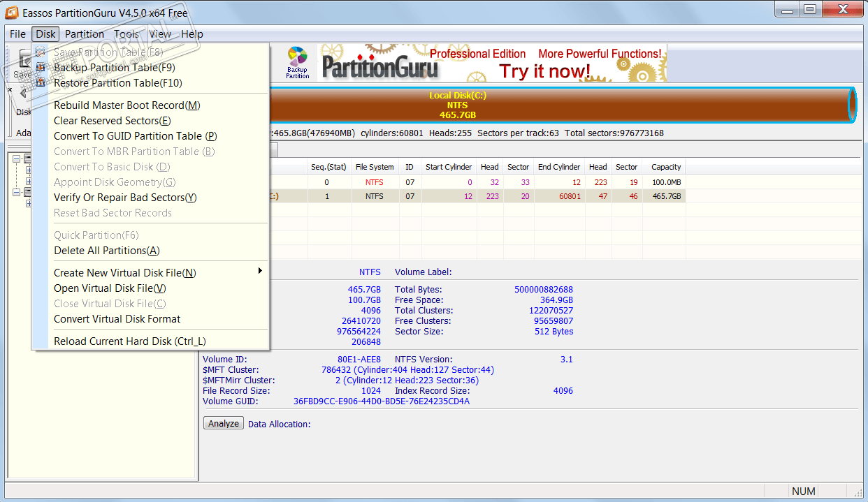Open the Partition menu
The height and width of the screenshot is (502, 868).
pos(85,34)
